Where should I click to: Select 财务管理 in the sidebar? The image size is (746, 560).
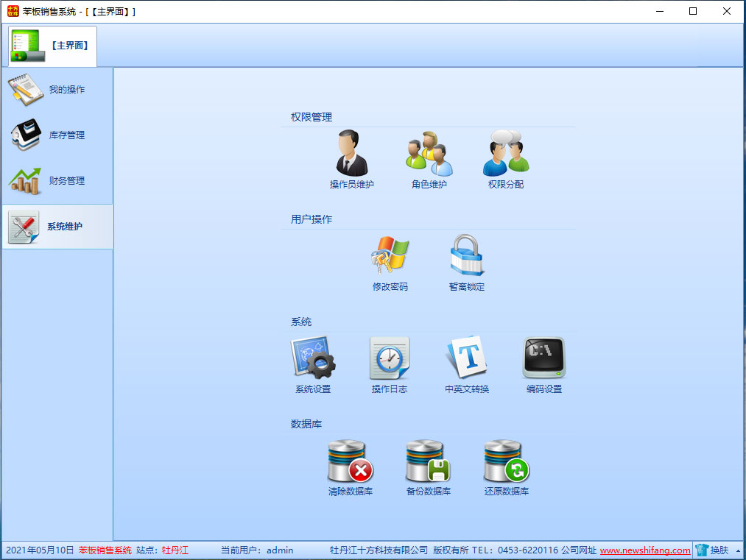pyautogui.click(x=57, y=181)
